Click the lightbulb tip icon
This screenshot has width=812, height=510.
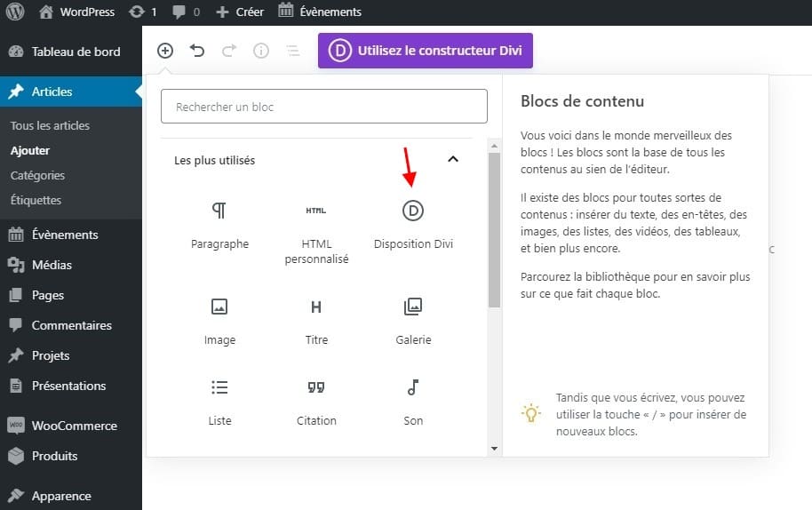pos(530,414)
